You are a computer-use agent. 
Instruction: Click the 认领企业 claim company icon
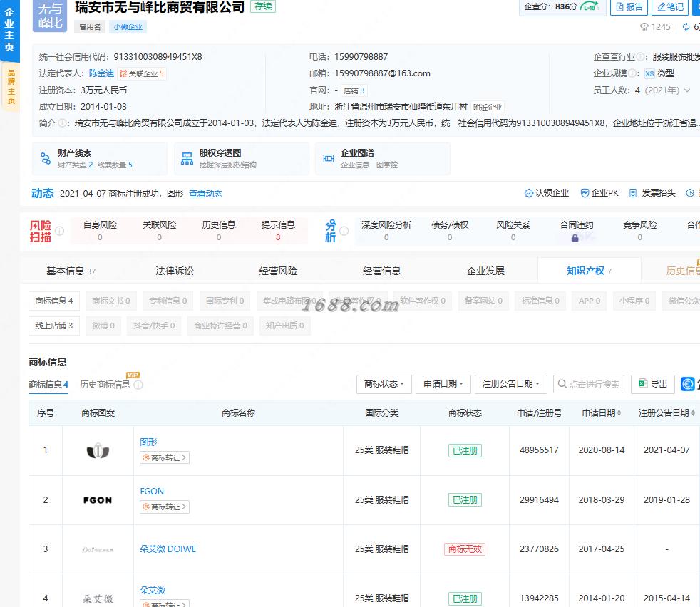click(x=529, y=193)
